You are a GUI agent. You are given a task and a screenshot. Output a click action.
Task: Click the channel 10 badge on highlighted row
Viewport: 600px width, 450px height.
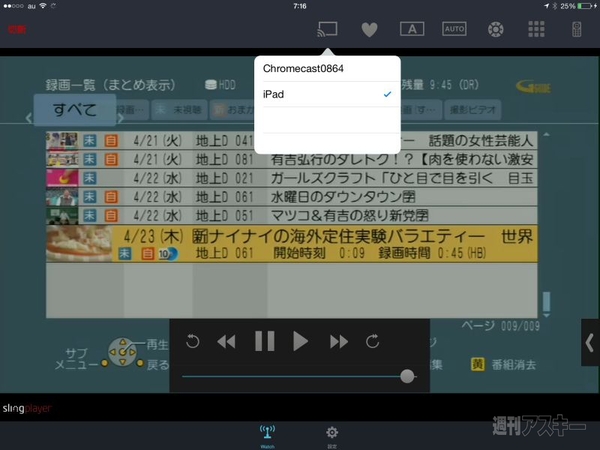168,254
